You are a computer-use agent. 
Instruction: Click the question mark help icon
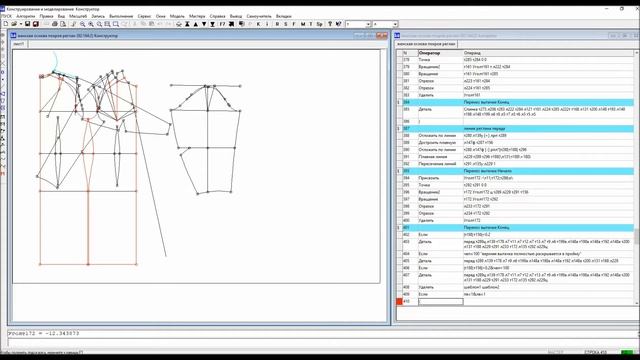coord(330,24)
